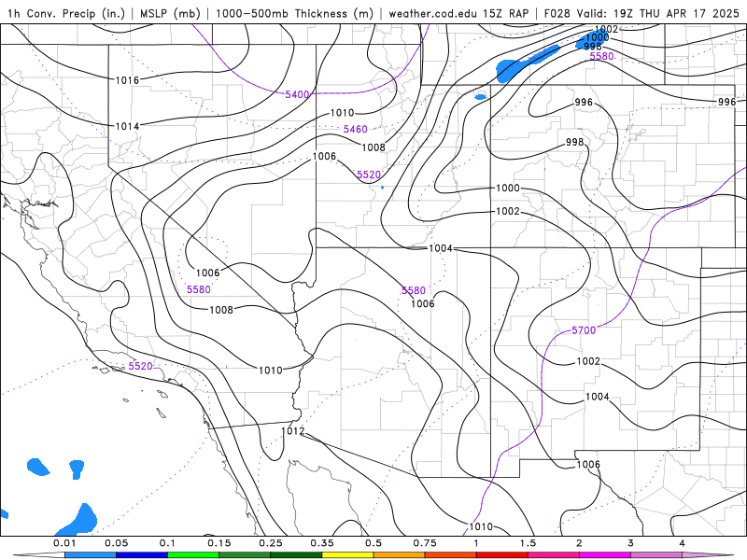Select the purple 5400 thickness label
The image size is (747, 560).
(297, 94)
